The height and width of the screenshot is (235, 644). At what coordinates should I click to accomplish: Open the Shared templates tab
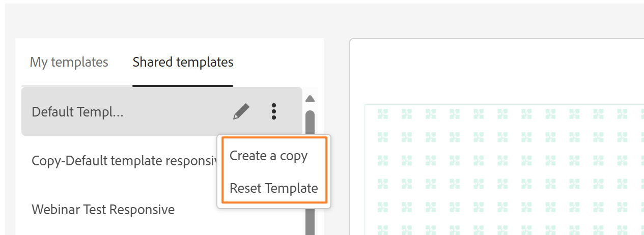tap(183, 62)
